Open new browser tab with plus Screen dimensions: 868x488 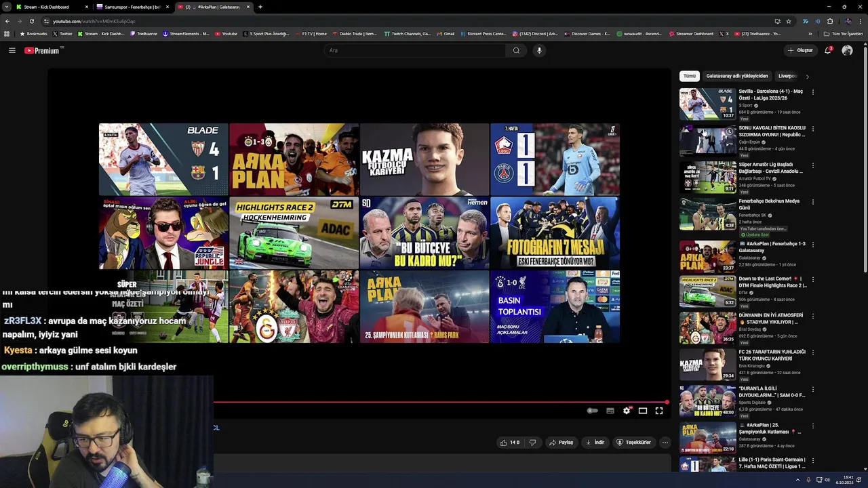(260, 7)
